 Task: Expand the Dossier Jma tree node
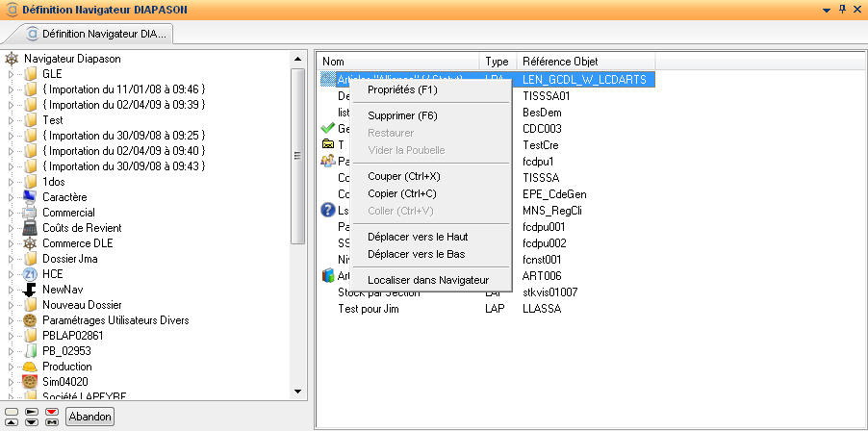coord(12,259)
